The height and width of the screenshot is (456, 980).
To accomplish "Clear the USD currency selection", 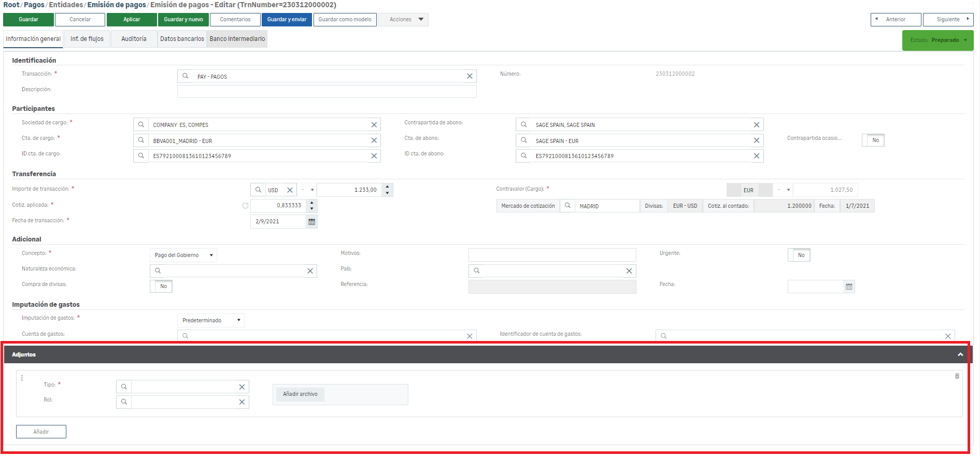I will coord(290,190).
